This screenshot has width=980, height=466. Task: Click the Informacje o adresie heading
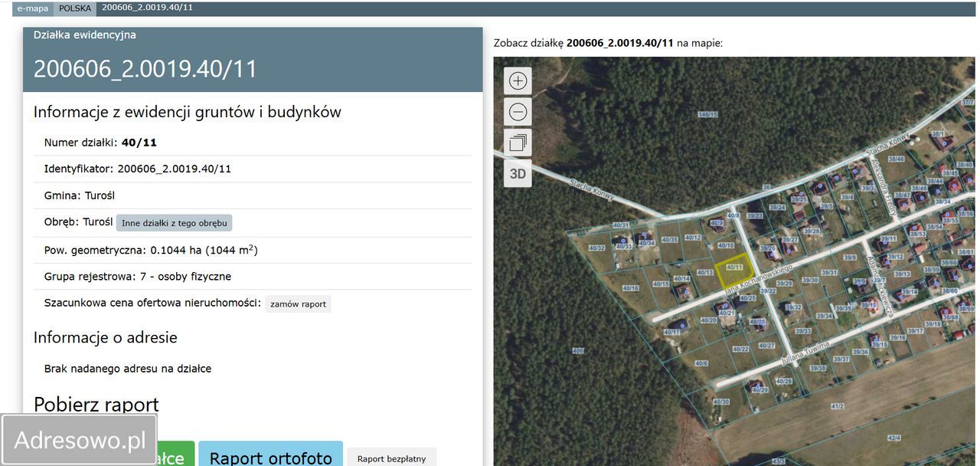106,337
